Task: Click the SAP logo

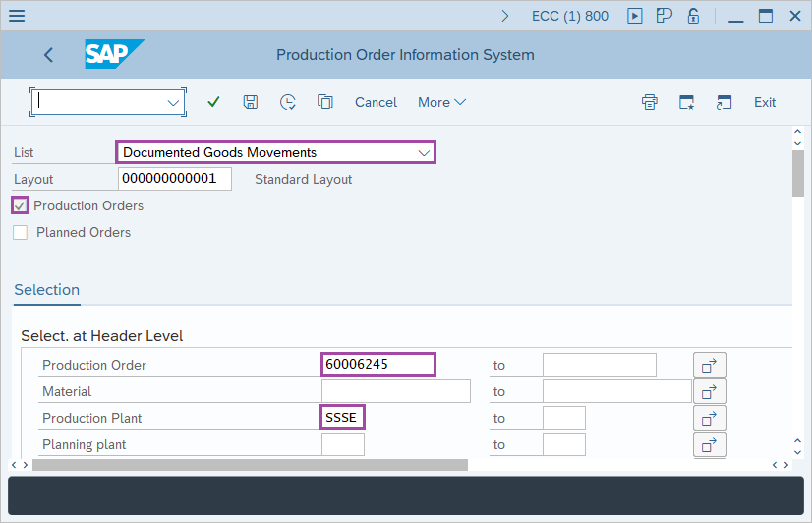Action: (114, 54)
